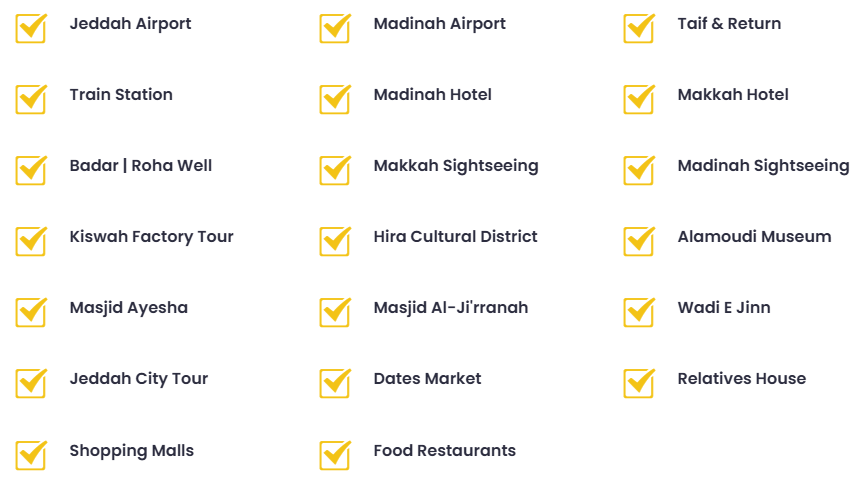Viewport: 860px width, 484px height.
Task: Toggle the Shopping Malls checkbox
Action: coord(31,455)
